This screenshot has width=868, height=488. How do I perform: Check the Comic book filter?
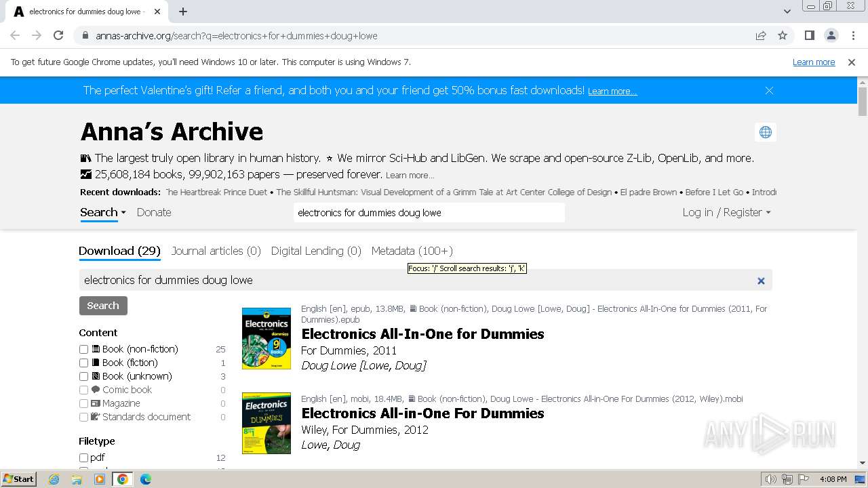point(83,390)
